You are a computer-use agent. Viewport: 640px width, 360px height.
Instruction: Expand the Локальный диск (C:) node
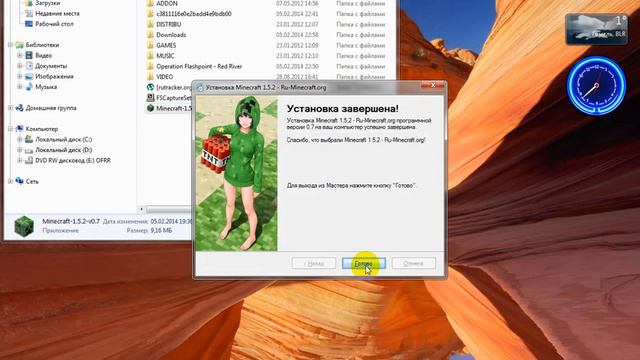20,140
